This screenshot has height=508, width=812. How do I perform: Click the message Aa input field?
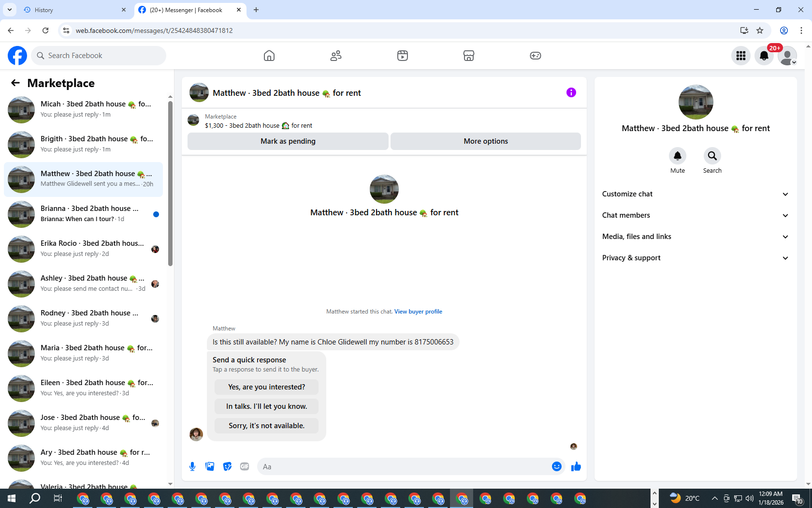pos(404,466)
